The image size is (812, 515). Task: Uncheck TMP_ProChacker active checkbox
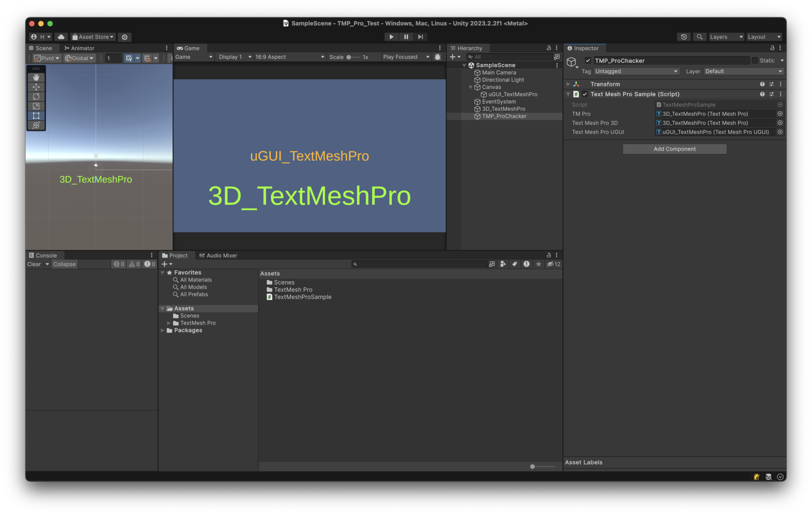coord(588,61)
